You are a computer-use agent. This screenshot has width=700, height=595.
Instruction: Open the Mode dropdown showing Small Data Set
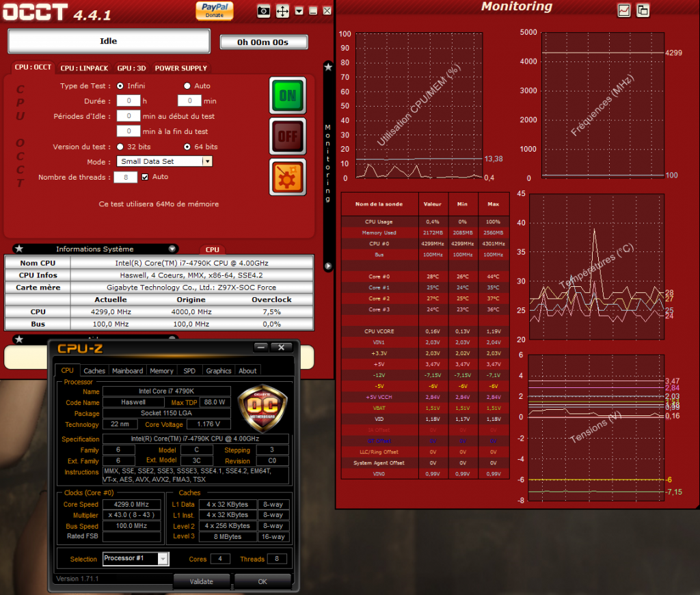164,161
